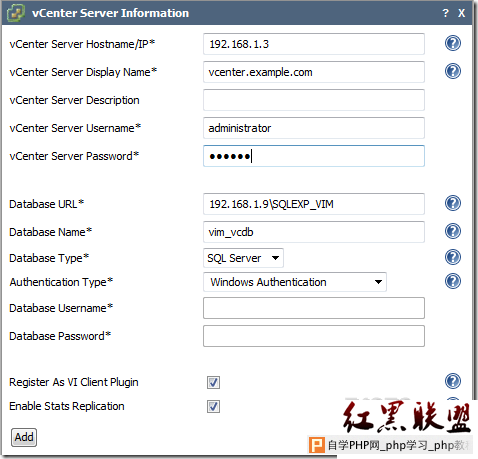Open help icon beside Database URL

tap(453, 203)
